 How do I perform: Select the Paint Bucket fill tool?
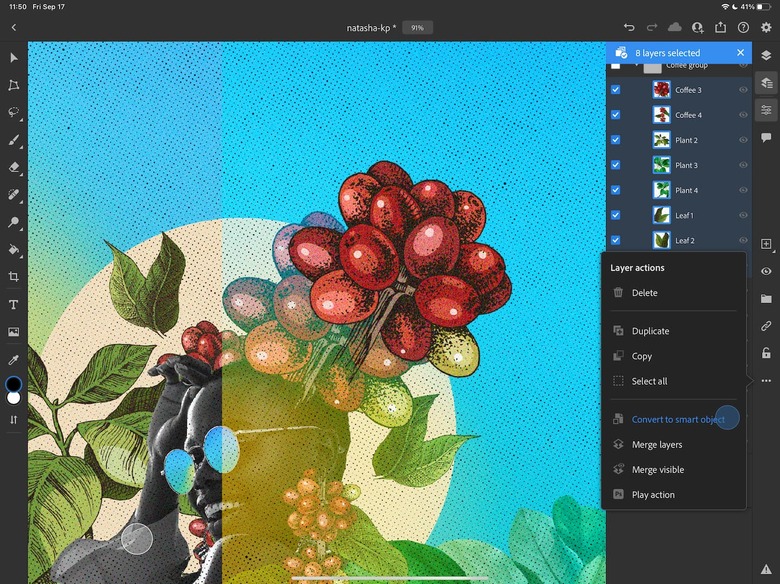tap(14, 250)
